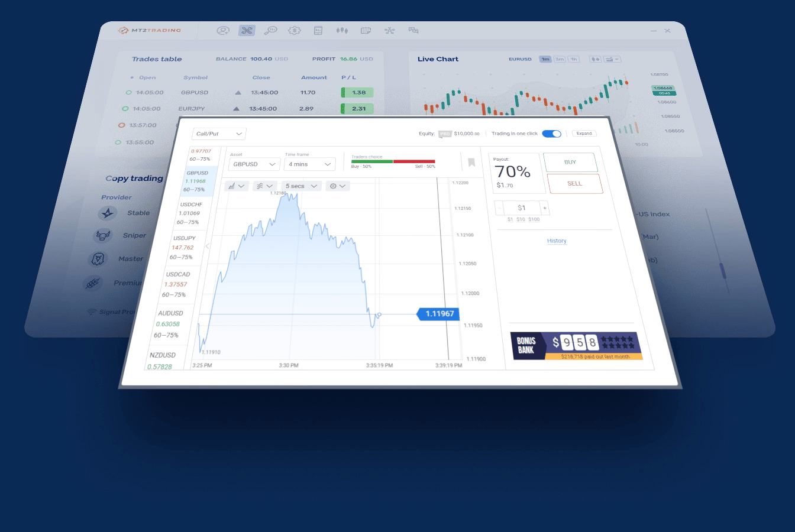Screen dimensions: 795x532
Task: Switch Live Chart to 1m timeframe
Action: 545,59
